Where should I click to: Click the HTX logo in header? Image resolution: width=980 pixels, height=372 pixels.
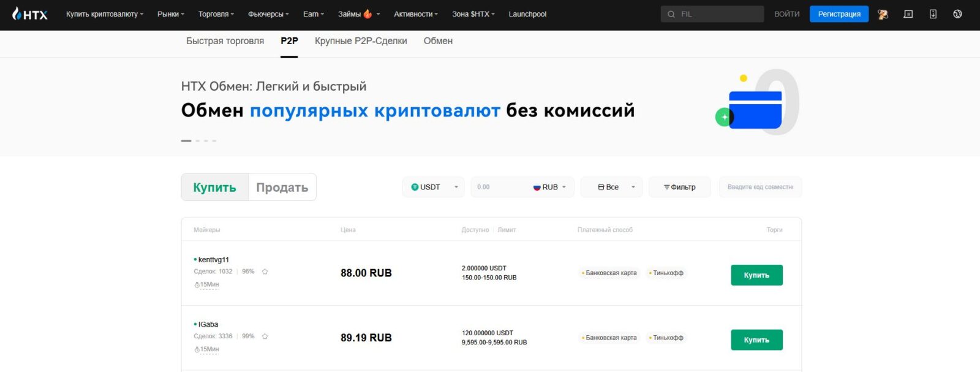click(x=29, y=13)
